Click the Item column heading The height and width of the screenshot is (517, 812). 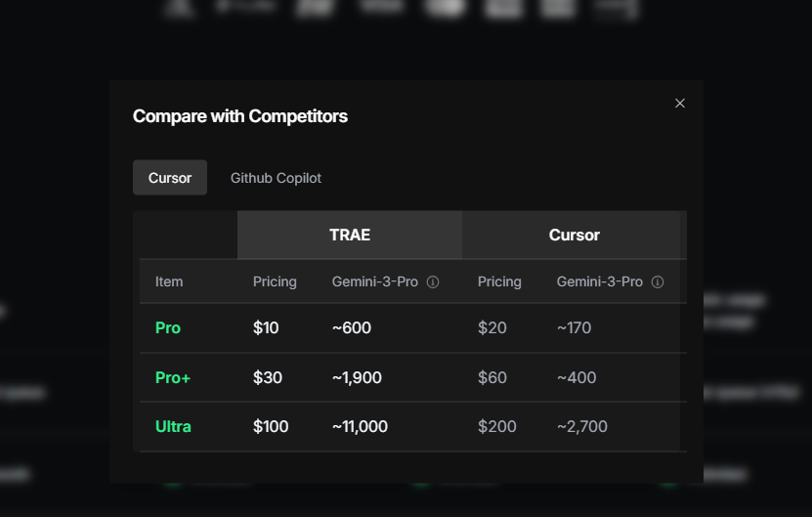(x=169, y=281)
